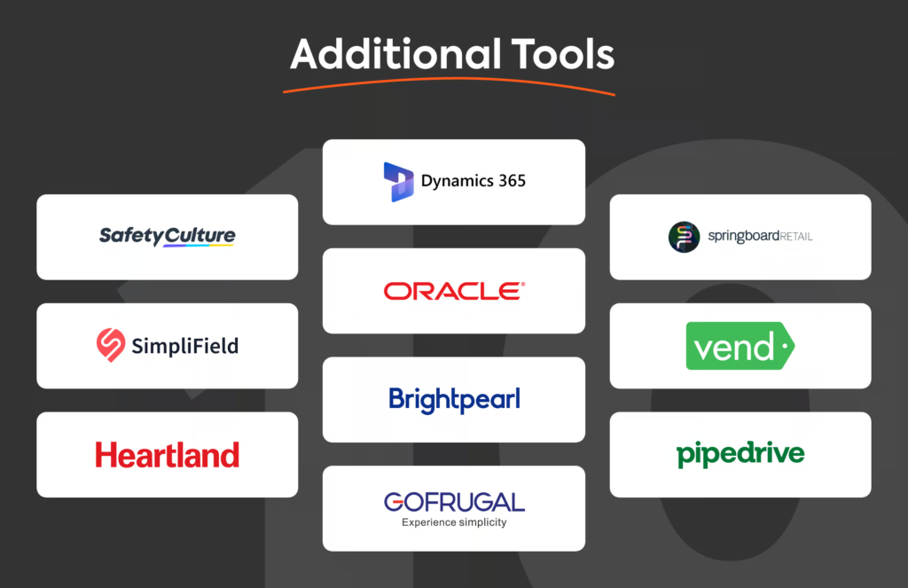Screen dimensions: 908x588
Task: Select the Brightpearl card
Action: point(454,400)
